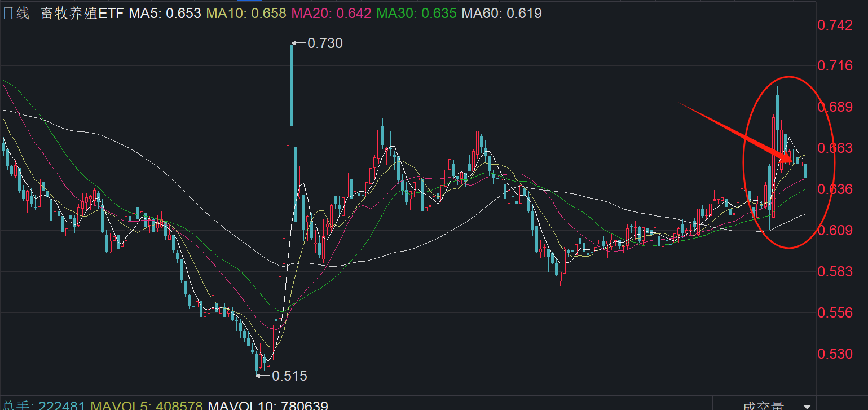Click the 0.730 high price marker
868x410 pixels.
pos(325,43)
